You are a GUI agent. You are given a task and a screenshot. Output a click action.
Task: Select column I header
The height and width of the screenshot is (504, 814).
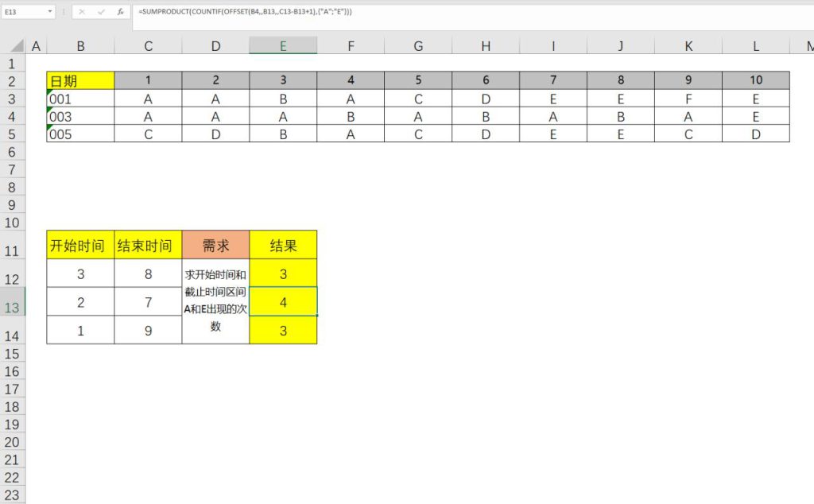click(x=553, y=46)
